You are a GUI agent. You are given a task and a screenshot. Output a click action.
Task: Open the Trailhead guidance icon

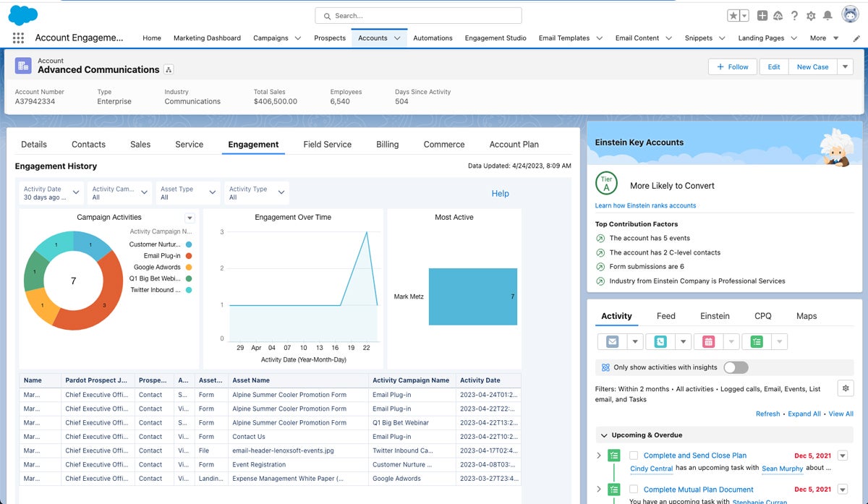pos(778,16)
